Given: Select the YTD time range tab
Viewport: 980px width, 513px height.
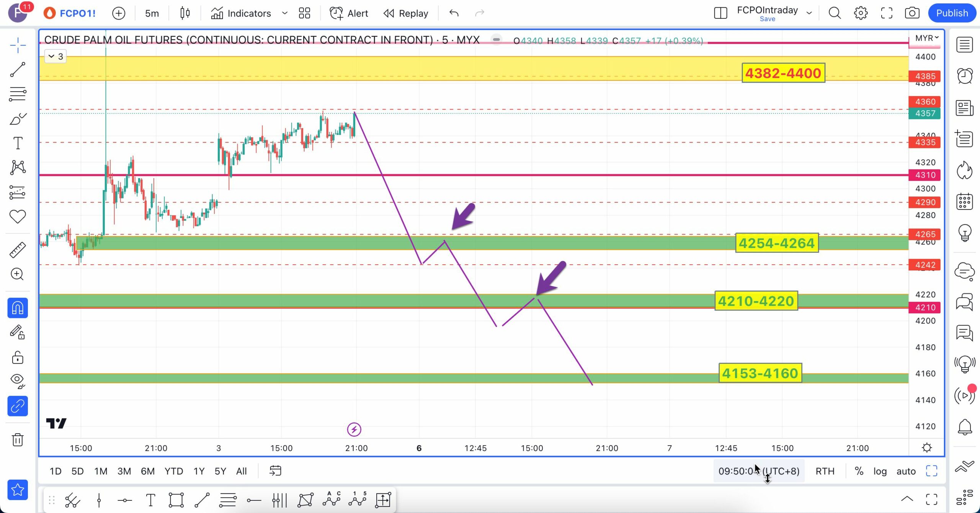Looking at the screenshot, I should [x=173, y=471].
